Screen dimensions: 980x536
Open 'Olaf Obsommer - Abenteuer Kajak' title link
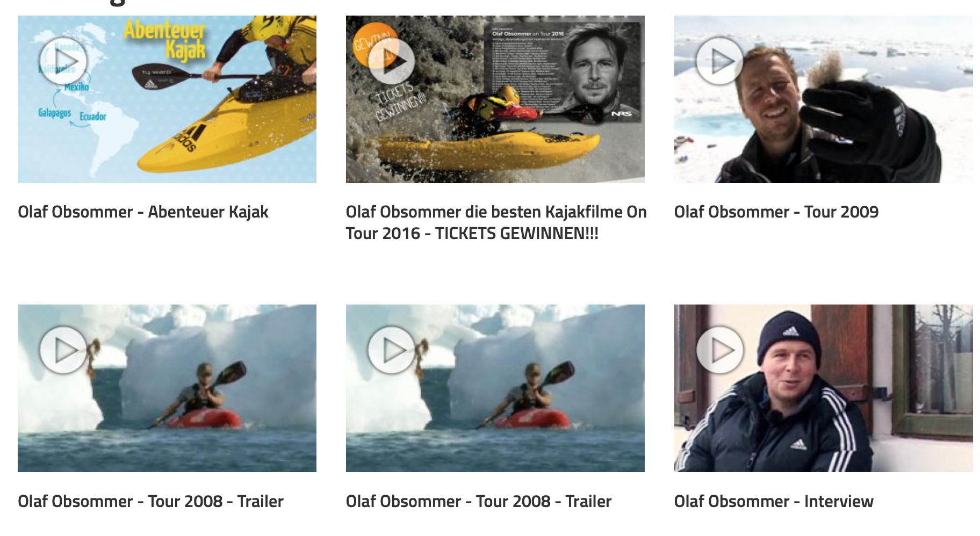[x=143, y=212]
